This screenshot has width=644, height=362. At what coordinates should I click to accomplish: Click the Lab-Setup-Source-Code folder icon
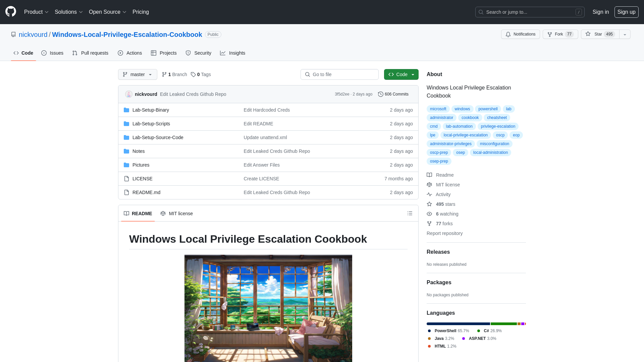tap(126, 137)
